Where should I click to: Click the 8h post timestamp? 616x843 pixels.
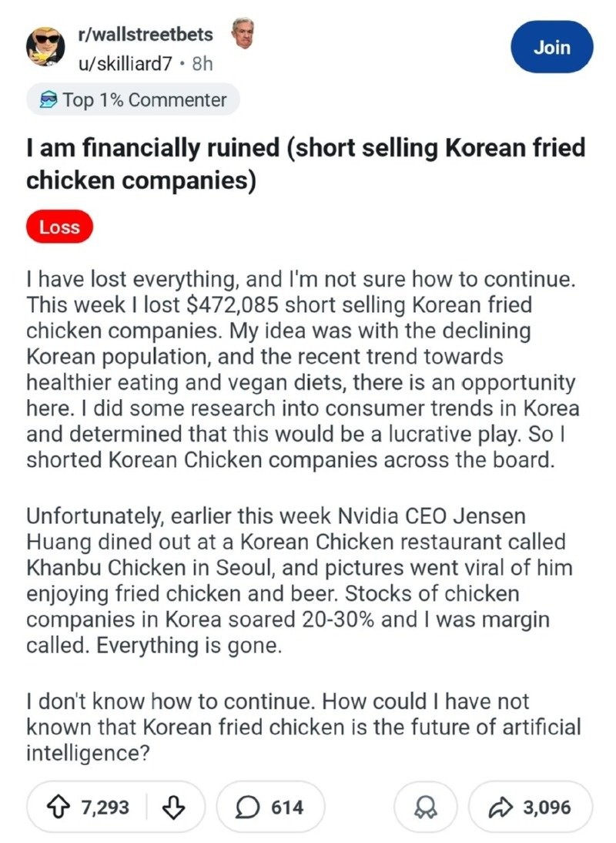pos(202,64)
